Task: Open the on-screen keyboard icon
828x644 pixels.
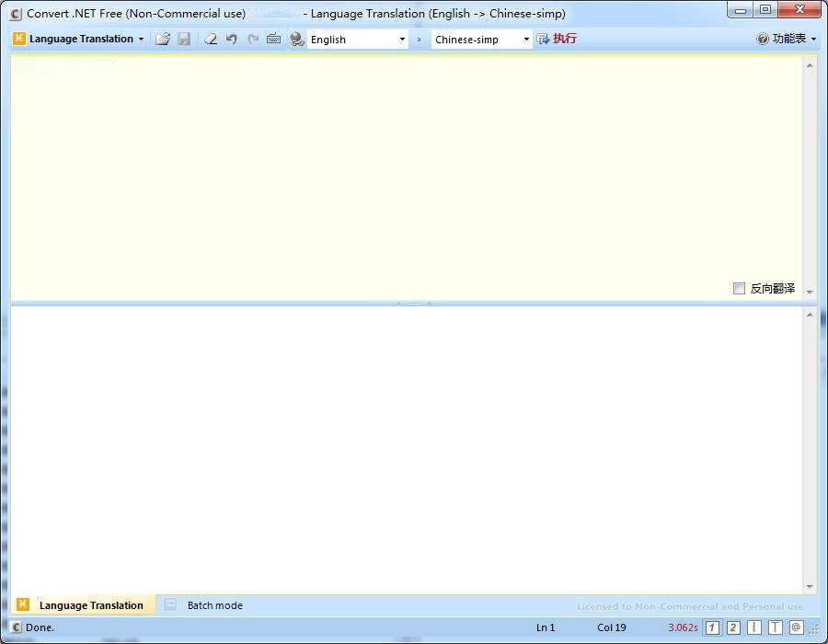Action: (274, 39)
